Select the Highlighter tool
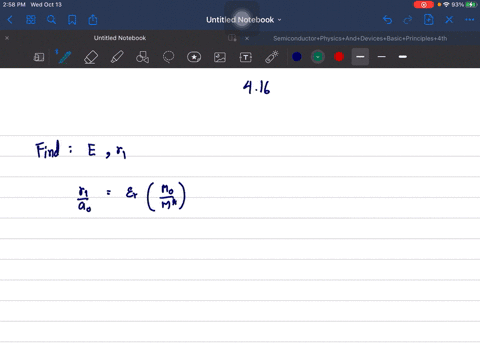 117,57
